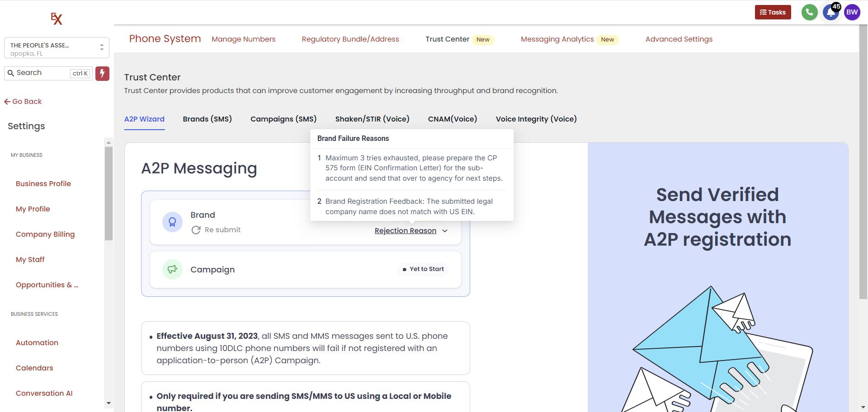Open Messaging Analytics in top navigation
868x412 pixels.
point(557,39)
